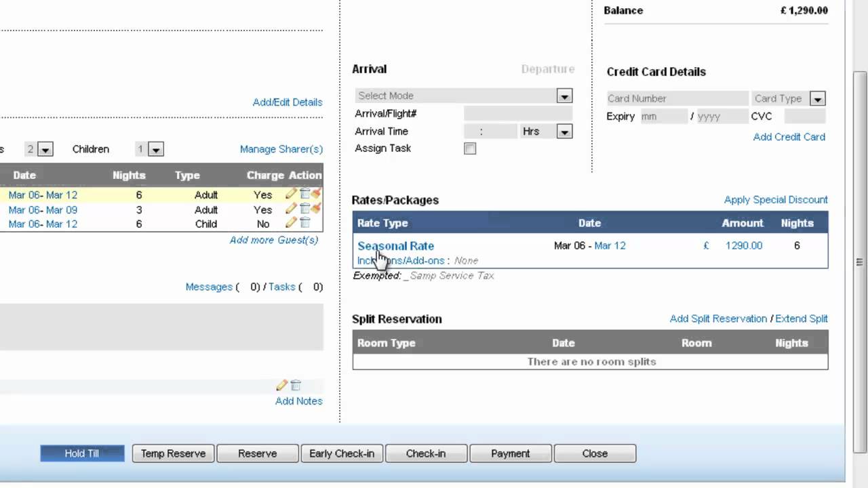Viewport: 868px width, 488px height.
Task: Click pencil icon above Add Notes
Action: [282, 385]
